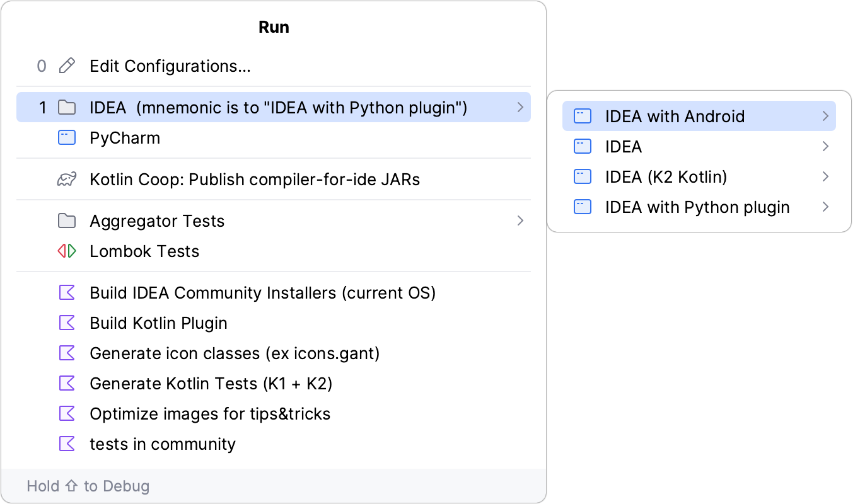Click Kotlin icon beside Generate Kotlin Tests

tap(67, 384)
